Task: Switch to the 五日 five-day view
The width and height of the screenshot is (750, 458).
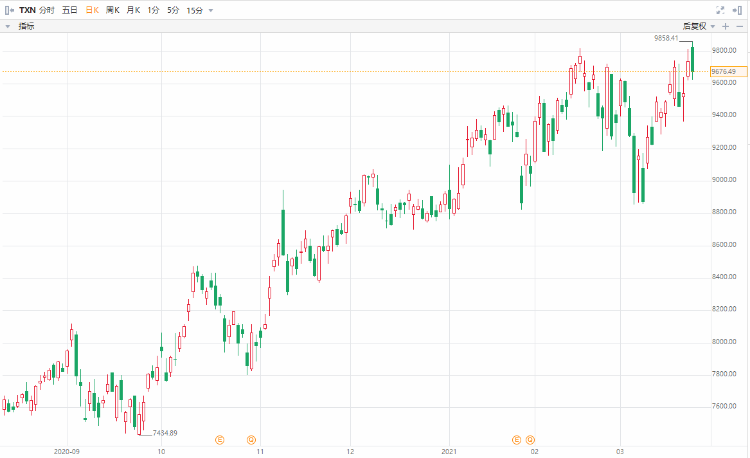Action: click(x=69, y=9)
